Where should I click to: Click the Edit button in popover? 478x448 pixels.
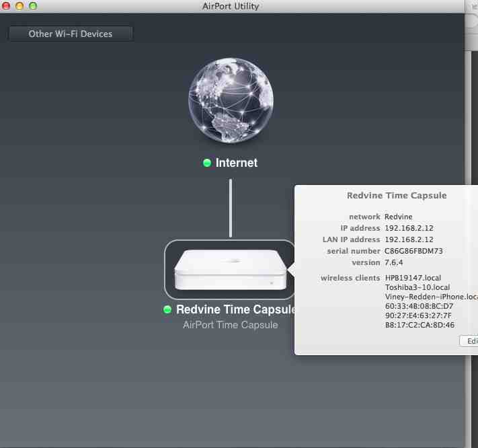469,341
